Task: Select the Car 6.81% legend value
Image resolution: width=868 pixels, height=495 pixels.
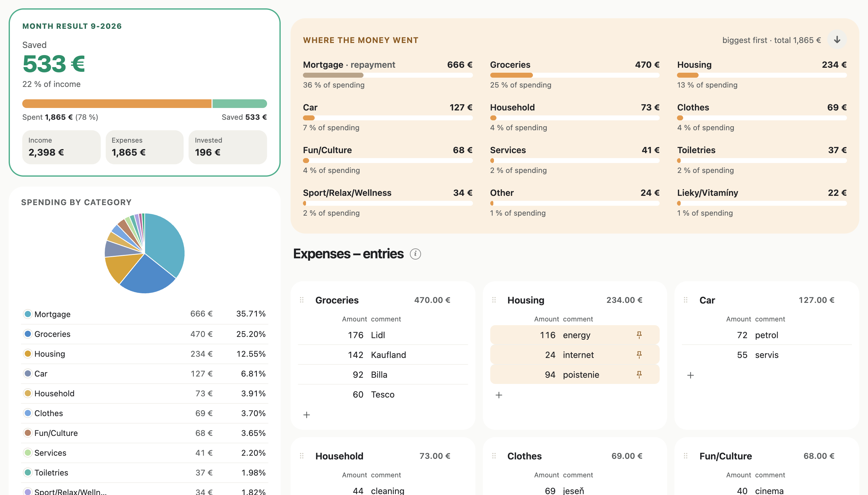Action: [253, 373]
